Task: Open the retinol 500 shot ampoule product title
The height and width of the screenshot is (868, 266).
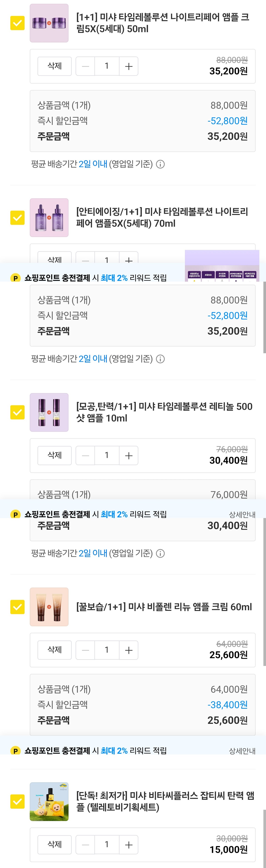Action: point(164,412)
